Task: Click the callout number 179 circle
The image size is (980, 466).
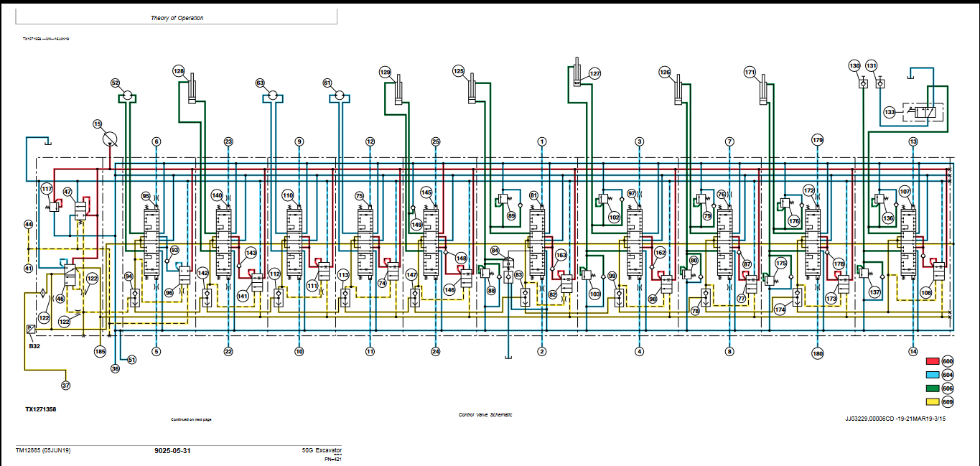Action: tap(817, 139)
